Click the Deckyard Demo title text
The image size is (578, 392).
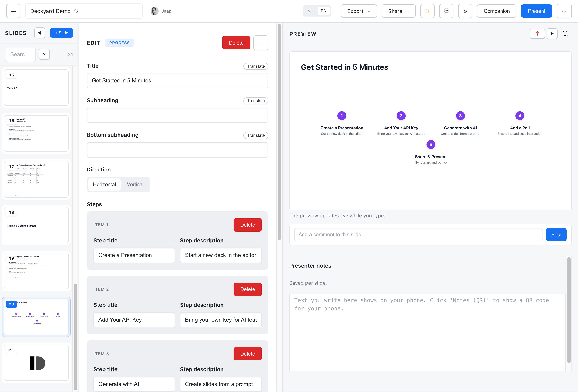click(50, 11)
